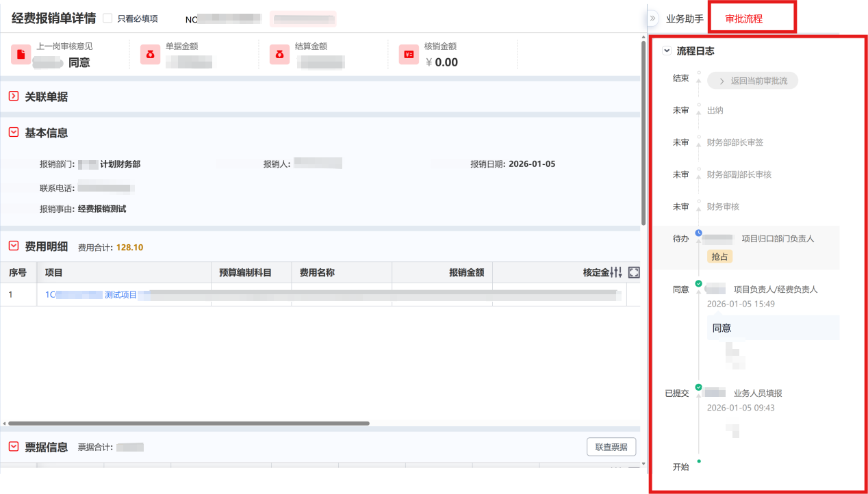Click the horizontal scrollbar under 费用明细 table
This screenshot has width=868, height=494.
click(x=188, y=424)
